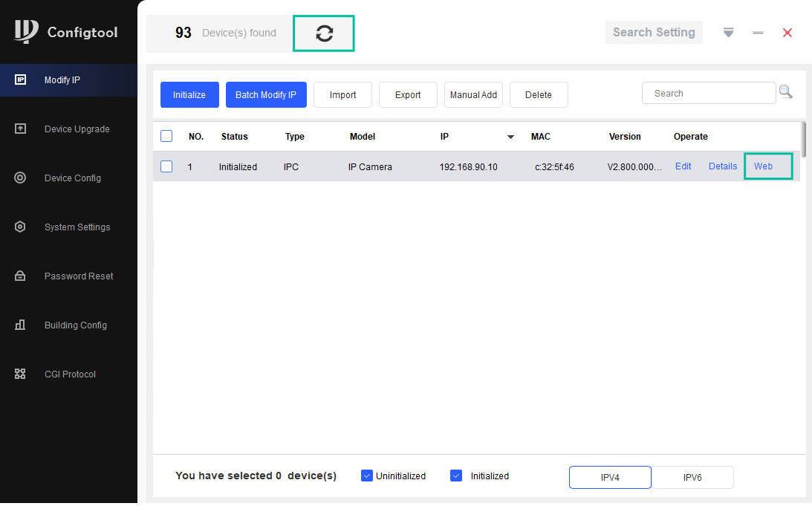Expand Search Setting options
The width and height of the screenshot is (812, 506).
click(654, 32)
